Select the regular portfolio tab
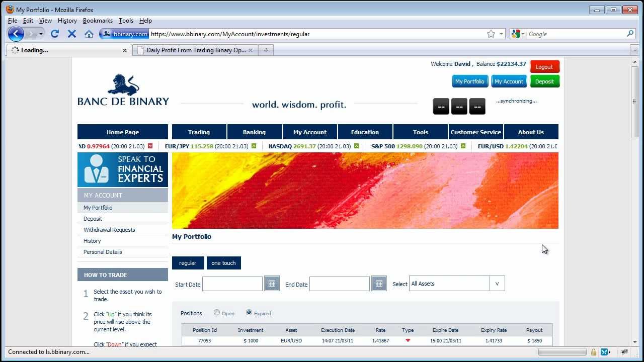The width and height of the screenshot is (644, 362). click(x=188, y=263)
